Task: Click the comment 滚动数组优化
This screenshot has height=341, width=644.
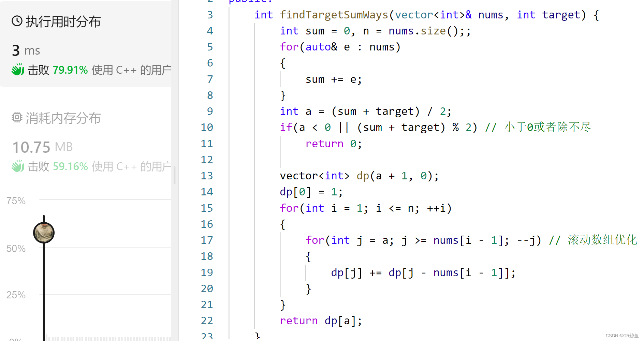Action: [602, 240]
